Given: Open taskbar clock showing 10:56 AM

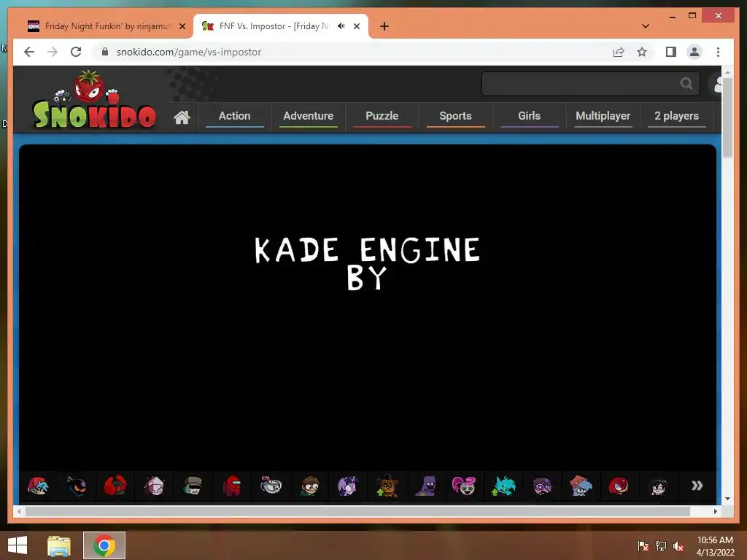Looking at the screenshot, I should [x=715, y=545].
